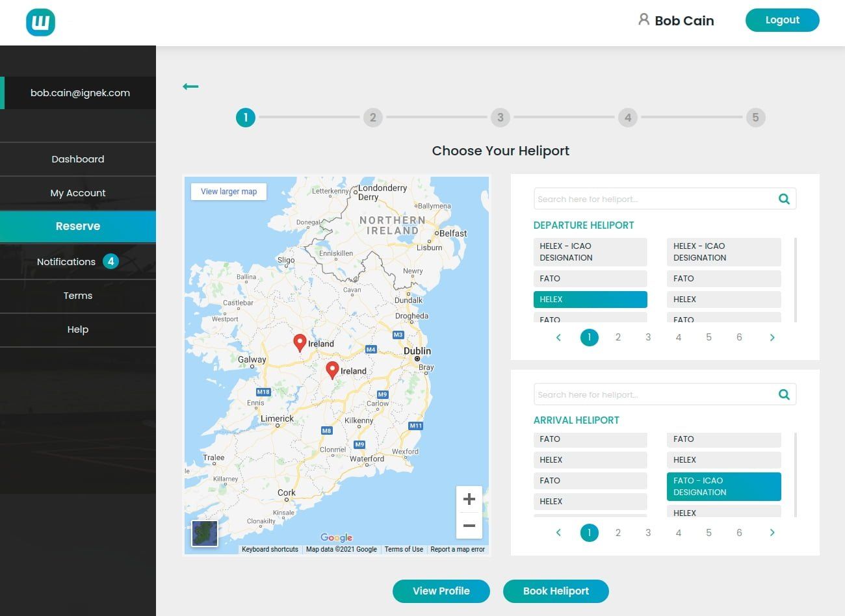Click the arrival heliport search input field
The height and width of the screenshot is (616, 845).
[650, 394]
